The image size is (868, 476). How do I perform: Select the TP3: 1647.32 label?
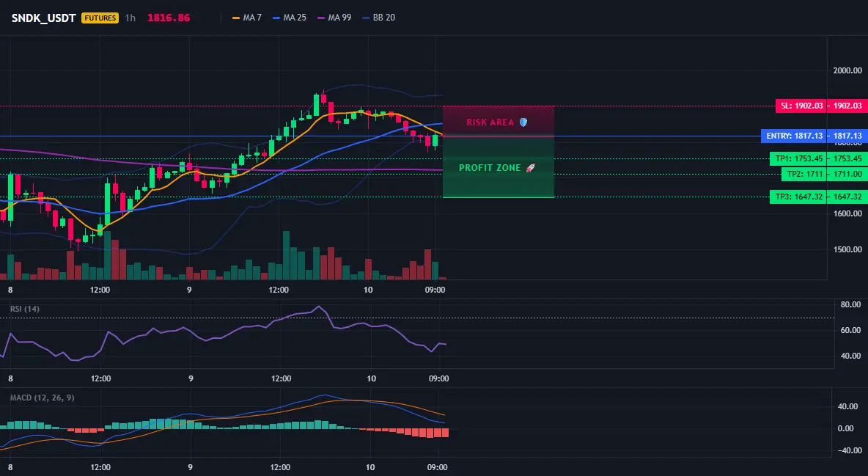[x=798, y=197]
